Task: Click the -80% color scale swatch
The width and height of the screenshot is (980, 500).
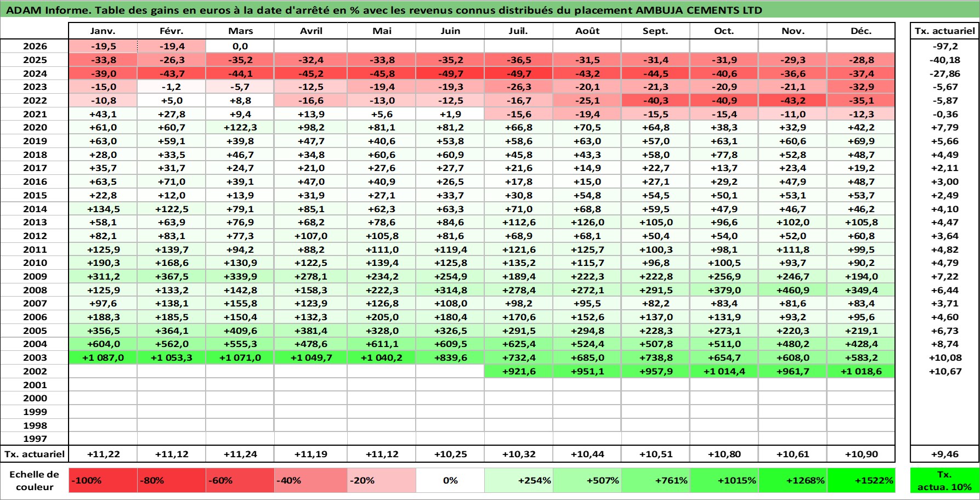Action: pyautogui.click(x=172, y=480)
